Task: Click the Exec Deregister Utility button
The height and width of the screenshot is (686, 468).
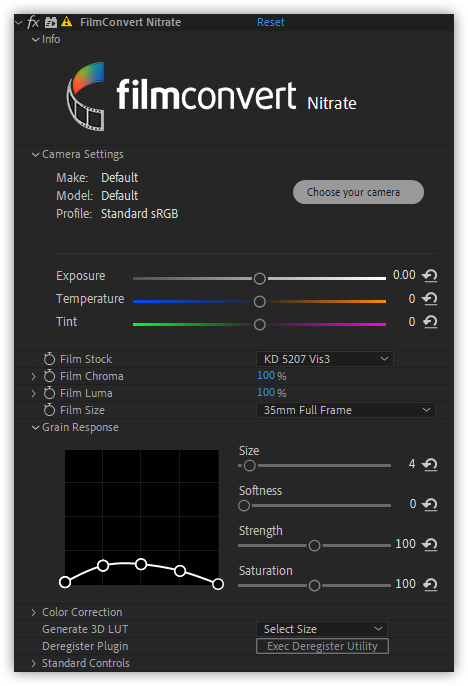Action: (x=322, y=646)
